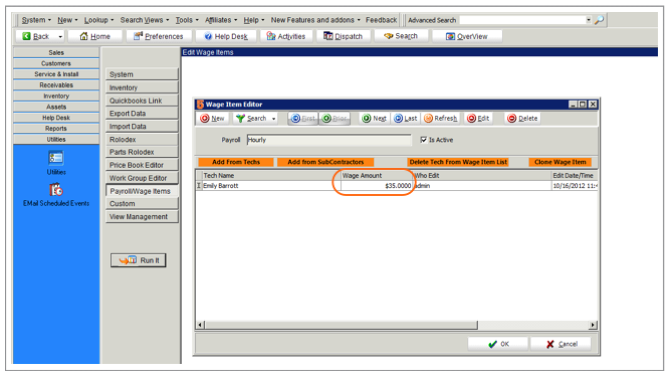This screenshot has height=376, width=671.
Task: Select Export Data in utilities list
Action: click(142, 113)
